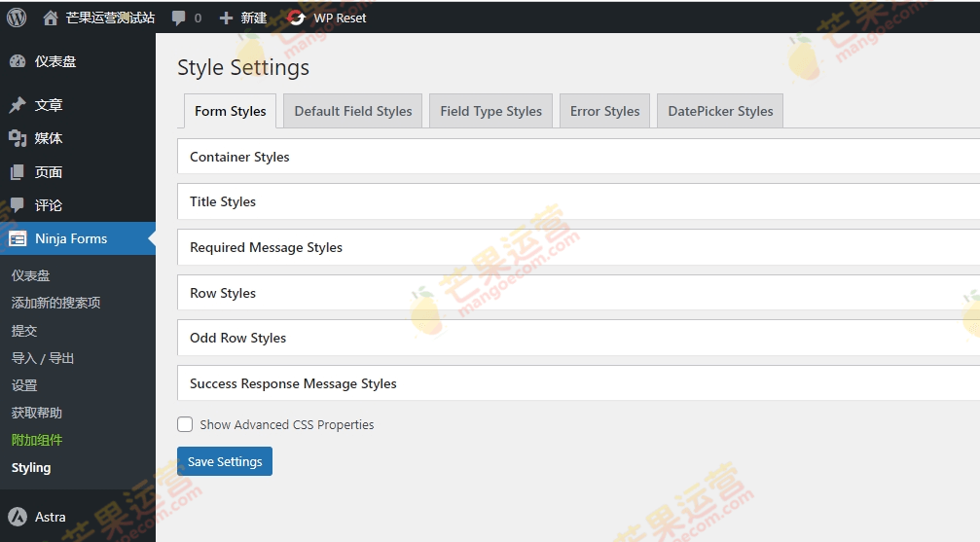The height and width of the screenshot is (542, 980).
Task: Open the Styling submenu item
Action: [x=31, y=468]
